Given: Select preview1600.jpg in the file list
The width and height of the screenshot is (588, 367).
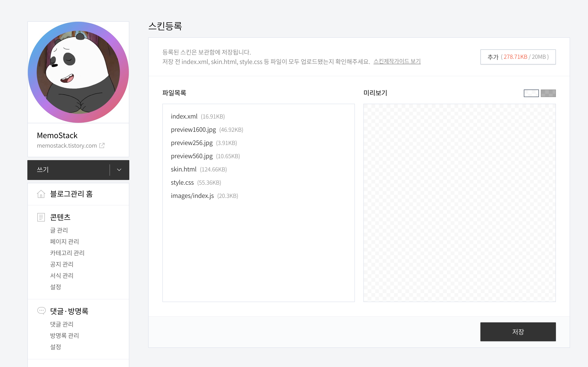Looking at the screenshot, I should (x=193, y=130).
